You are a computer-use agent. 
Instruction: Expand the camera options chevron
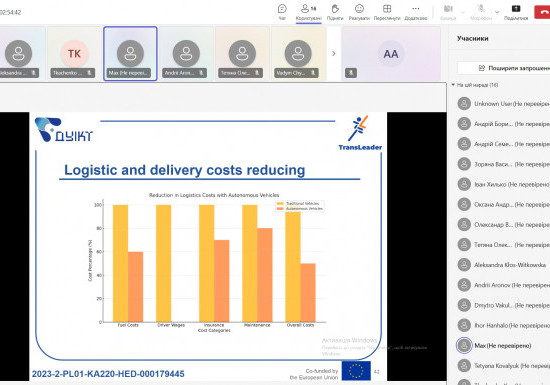463,12
